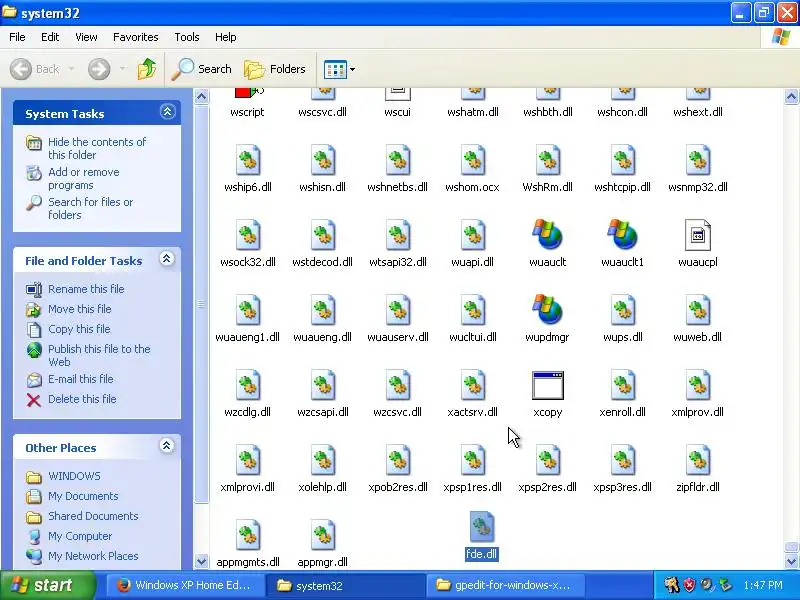Open the Help menu
Screen dimensions: 800x600
coord(226,37)
